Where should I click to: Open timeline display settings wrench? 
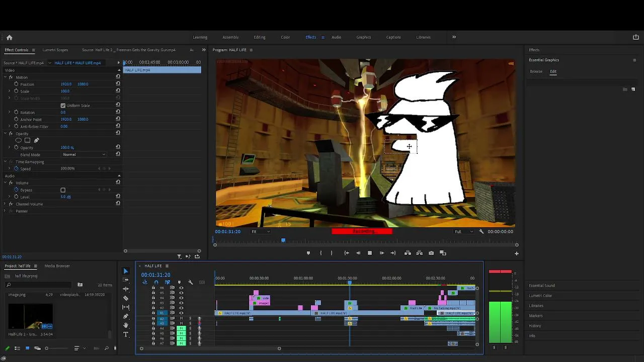pos(190,282)
